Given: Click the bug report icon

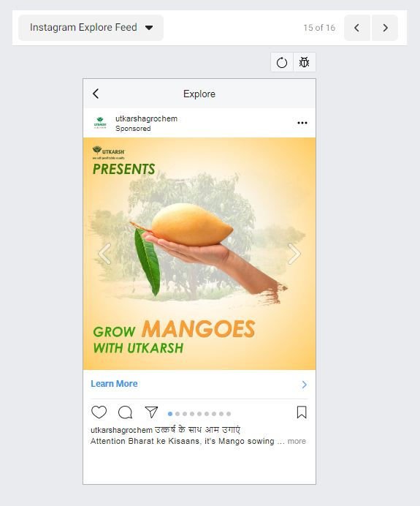Looking at the screenshot, I should click(x=305, y=62).
